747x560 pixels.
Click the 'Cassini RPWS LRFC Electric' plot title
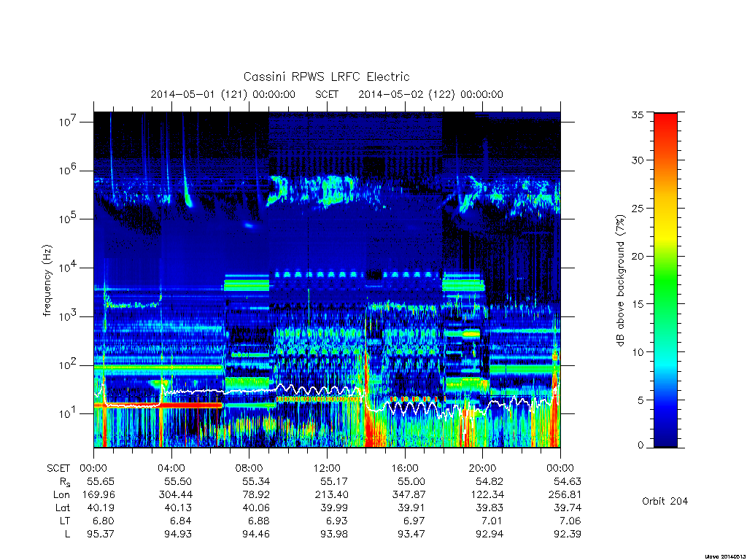tap(326, 77)
